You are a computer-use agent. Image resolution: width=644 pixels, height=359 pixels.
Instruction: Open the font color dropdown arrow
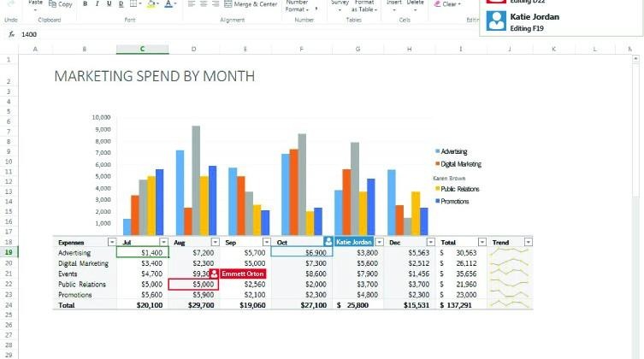pyautogui.click(x=175, y=4)
